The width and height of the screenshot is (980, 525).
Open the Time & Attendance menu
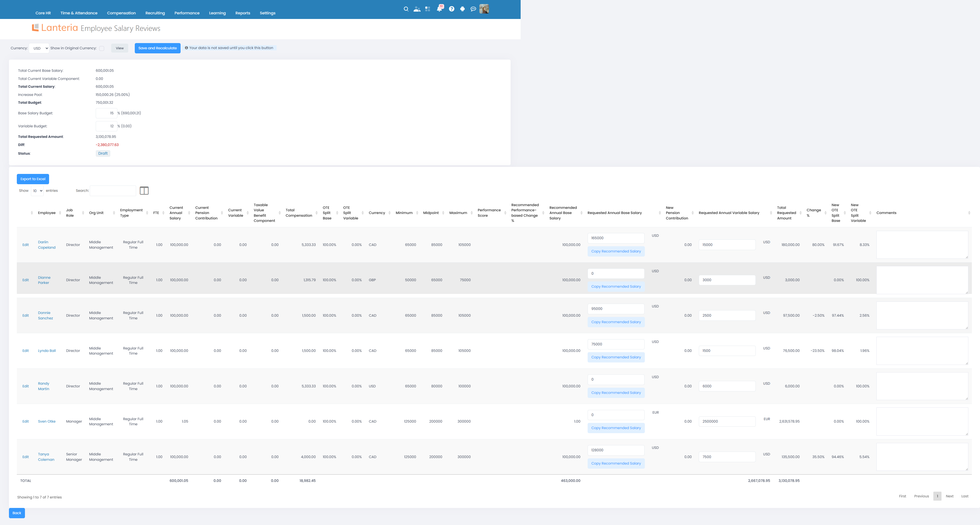(79, 13)
